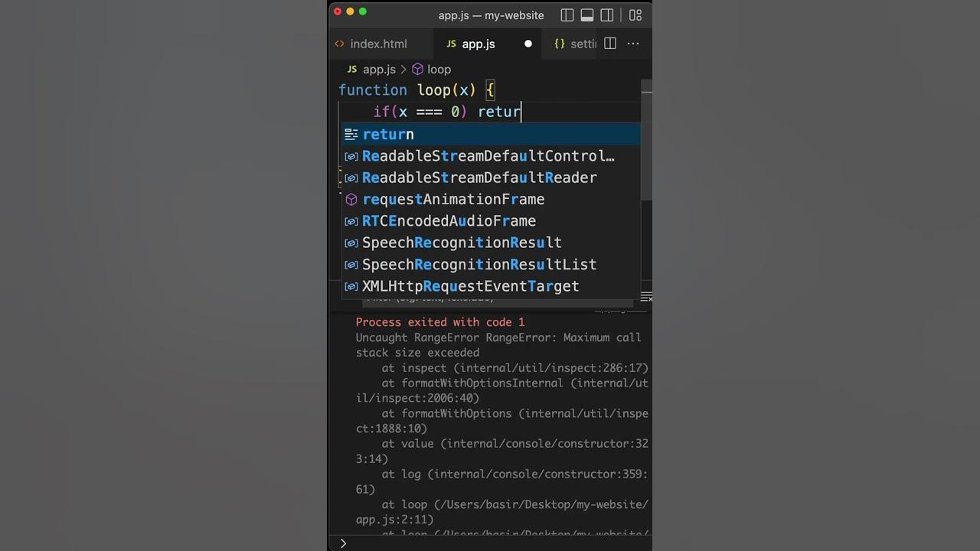Click the 'function loop(x) {' code line
The image size is (980, 551).
416,90
